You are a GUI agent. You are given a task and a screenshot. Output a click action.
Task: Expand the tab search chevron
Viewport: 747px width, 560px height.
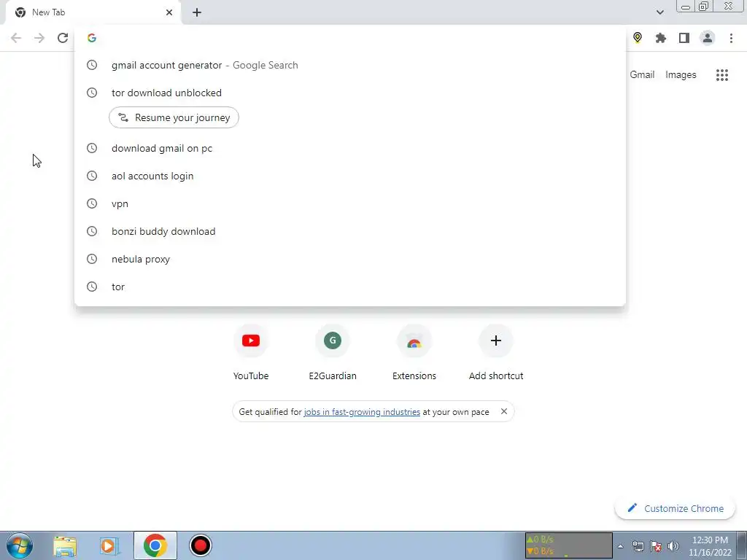point(659,12)
